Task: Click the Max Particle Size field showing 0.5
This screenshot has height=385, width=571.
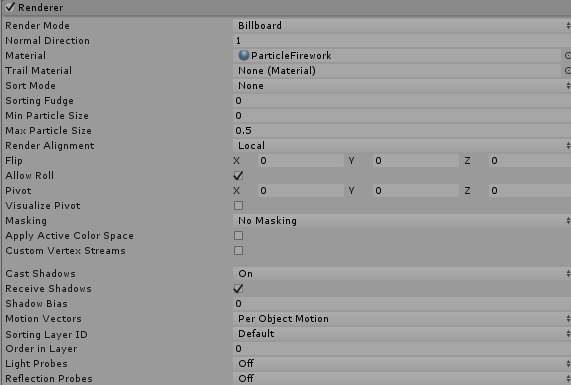Action: click(402, 130)
